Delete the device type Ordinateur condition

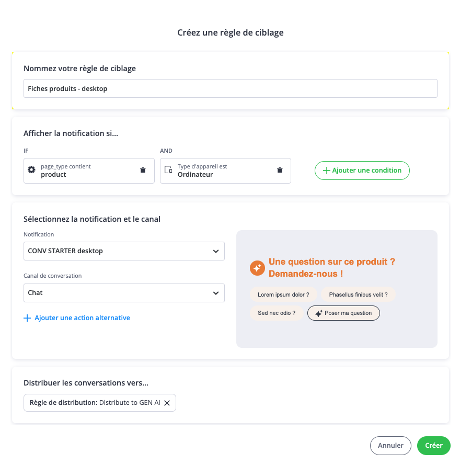[x=280, y=171]
